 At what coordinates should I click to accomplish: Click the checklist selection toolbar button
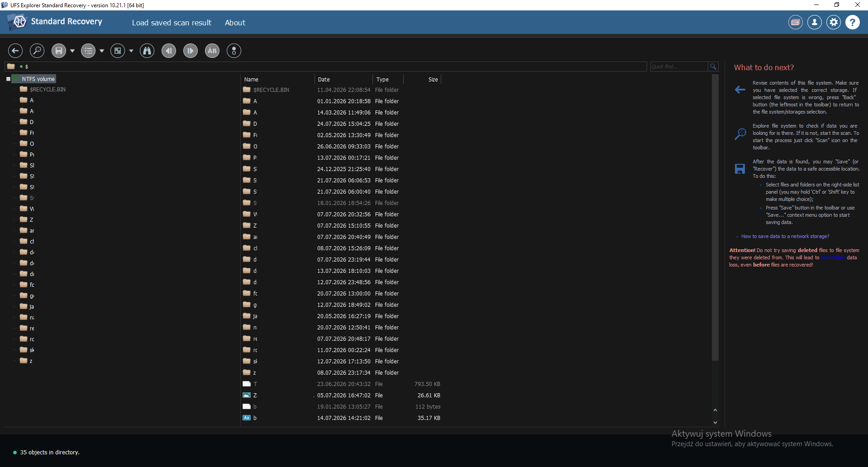pyautogui.click(x=89, y=51)
